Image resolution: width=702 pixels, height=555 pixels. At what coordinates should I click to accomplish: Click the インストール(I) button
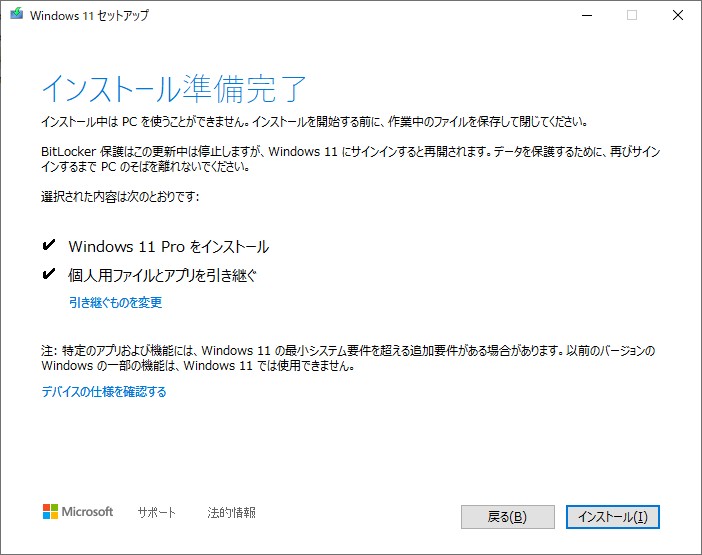(x=612, y=517)
